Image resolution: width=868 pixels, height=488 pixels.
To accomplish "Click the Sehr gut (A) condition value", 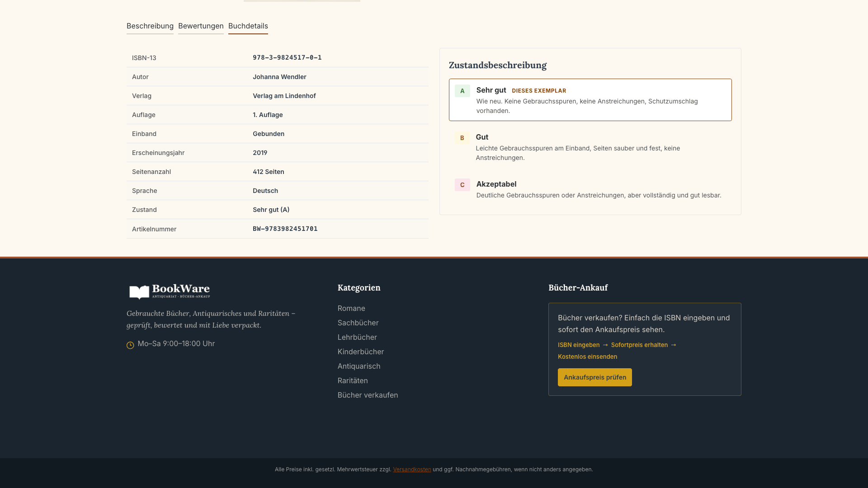I will [271, 210].
